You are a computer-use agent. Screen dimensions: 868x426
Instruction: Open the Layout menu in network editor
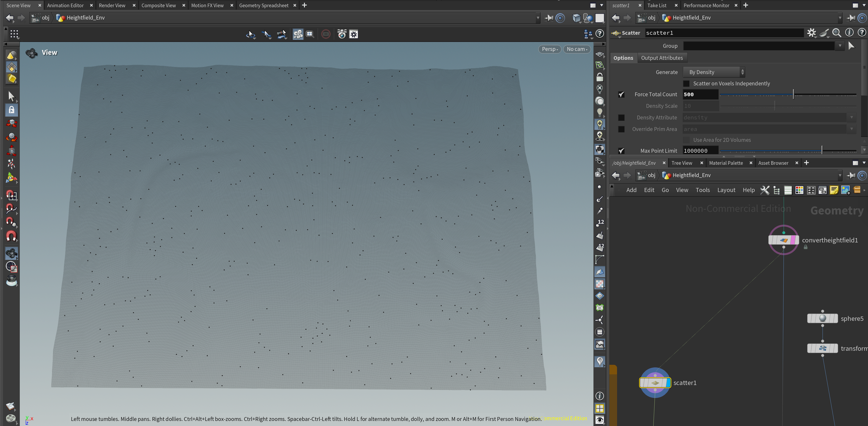tap(726, 190)
